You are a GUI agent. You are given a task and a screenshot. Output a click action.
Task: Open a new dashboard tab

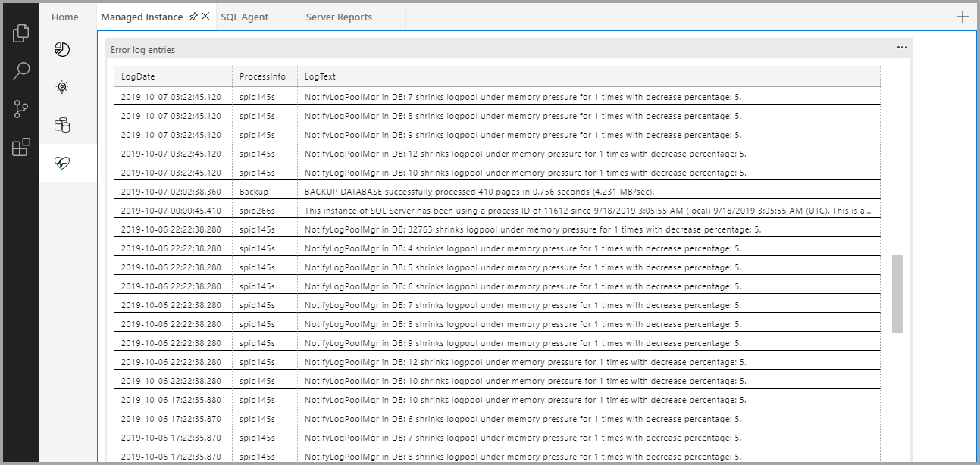coord(962,16)
